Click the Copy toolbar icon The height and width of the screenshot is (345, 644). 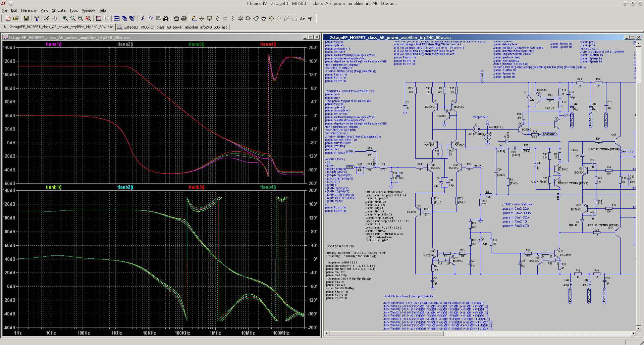[x=150, y=18]
